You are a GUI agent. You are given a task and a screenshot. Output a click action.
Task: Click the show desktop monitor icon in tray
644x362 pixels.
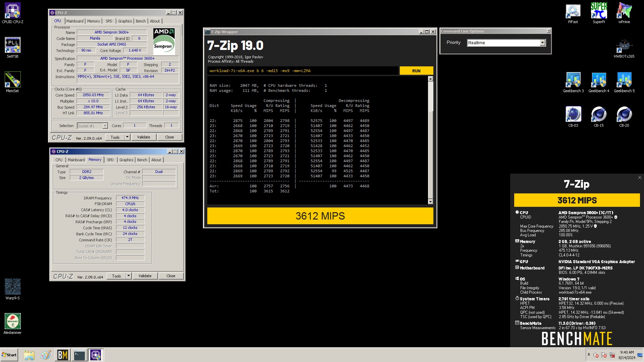tap(640, 355)
